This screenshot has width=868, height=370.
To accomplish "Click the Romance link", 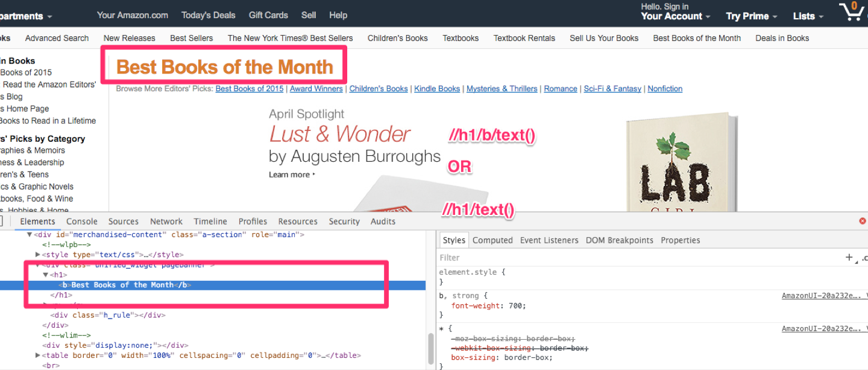I will point(561,89).
